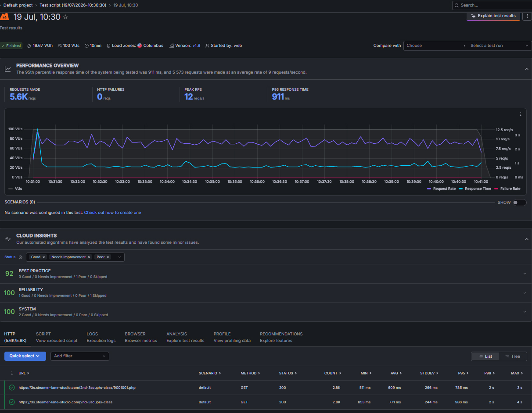Click Explain test results button

[x=493, y=16]
